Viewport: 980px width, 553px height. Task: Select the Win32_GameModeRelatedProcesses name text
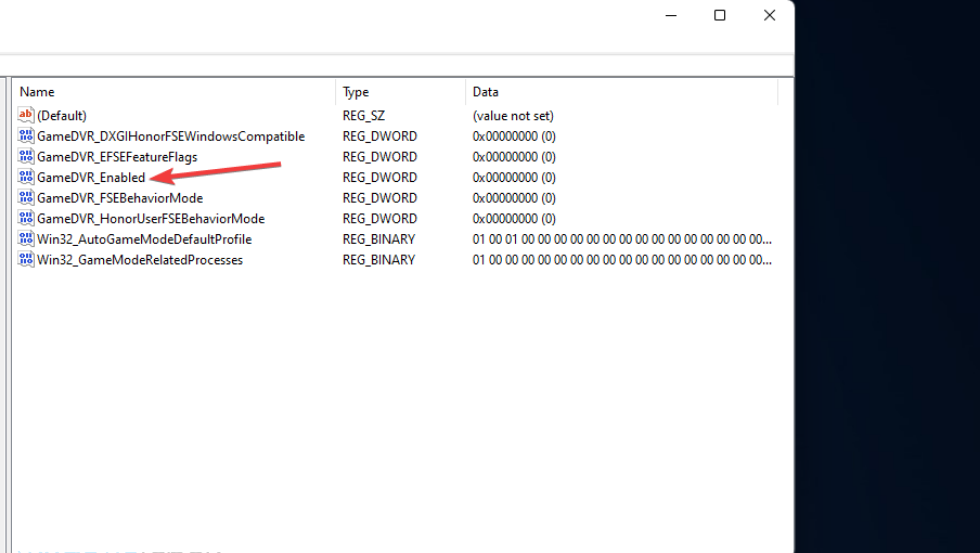[140, 260]
